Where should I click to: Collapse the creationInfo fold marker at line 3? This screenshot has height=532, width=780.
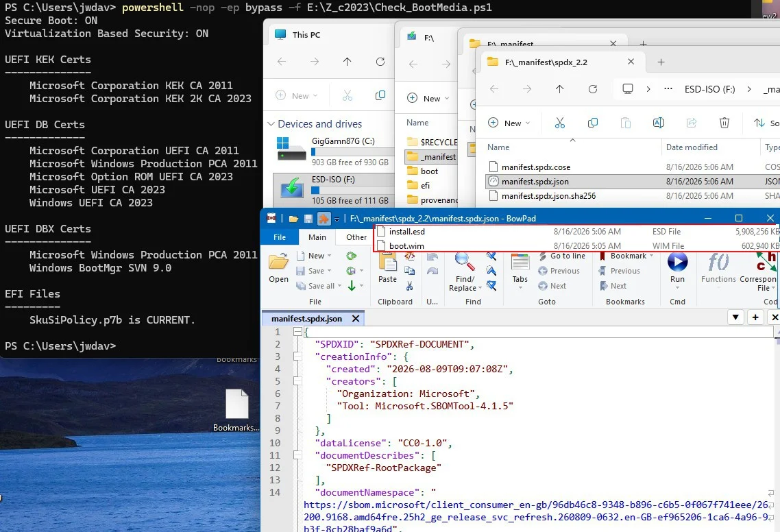(297, 356)
